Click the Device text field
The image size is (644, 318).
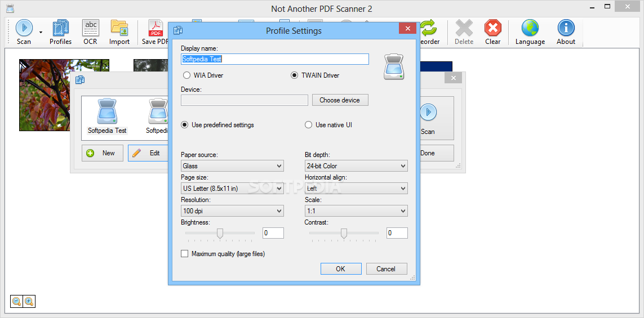pyautogui.click(x=245, y=100)
